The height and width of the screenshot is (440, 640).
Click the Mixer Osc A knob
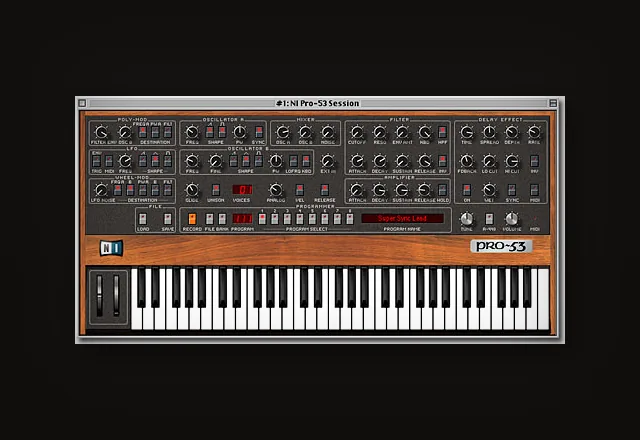pos(282,132)
